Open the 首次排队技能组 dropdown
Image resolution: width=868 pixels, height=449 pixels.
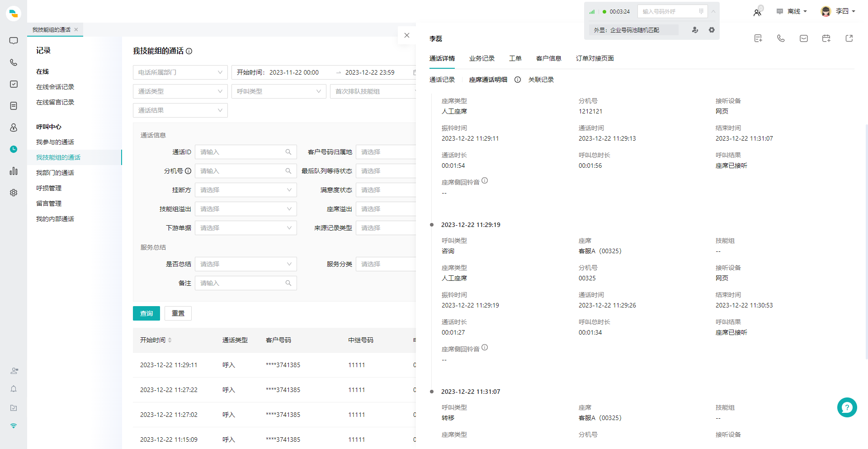pyautogui.click(x=373, y=91)
